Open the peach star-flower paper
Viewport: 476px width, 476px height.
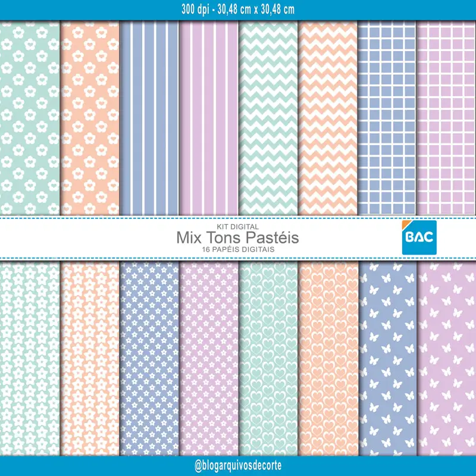pos(90,359)
